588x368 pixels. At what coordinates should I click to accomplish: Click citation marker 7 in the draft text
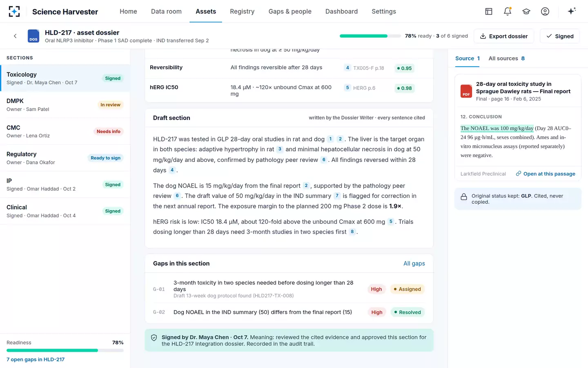pyautogui.click(x=337, y=196)
